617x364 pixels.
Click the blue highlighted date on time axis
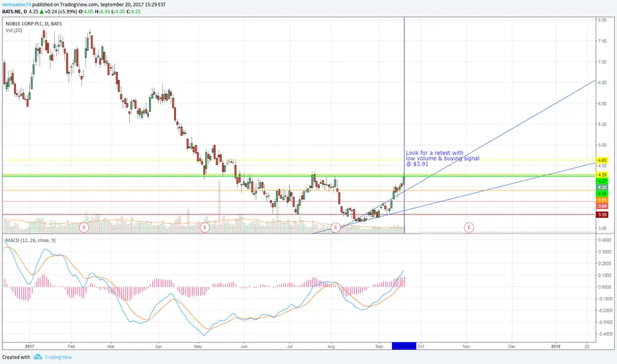404,346
